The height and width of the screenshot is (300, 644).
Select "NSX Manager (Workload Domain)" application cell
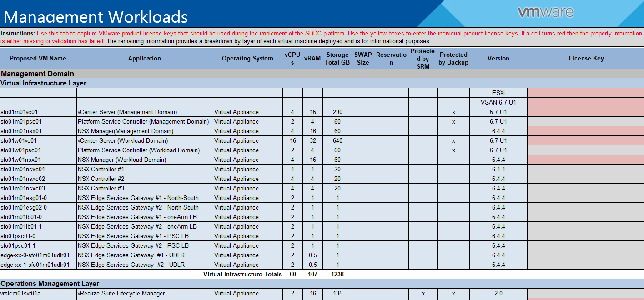pos(145,160)
